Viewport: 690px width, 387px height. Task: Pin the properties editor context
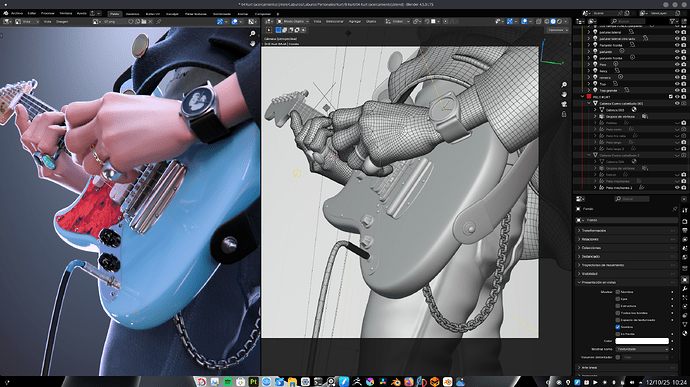click(675, 208)
